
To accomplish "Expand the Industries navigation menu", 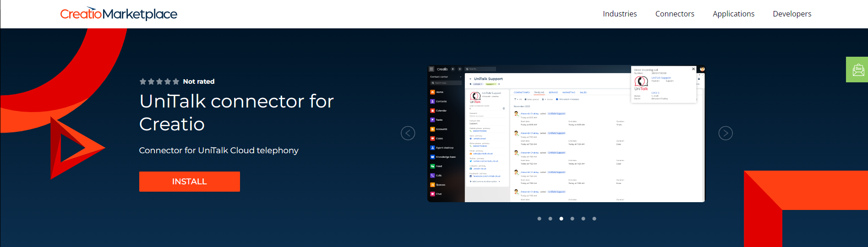I will pyautogui.click(x=619, y=14).
